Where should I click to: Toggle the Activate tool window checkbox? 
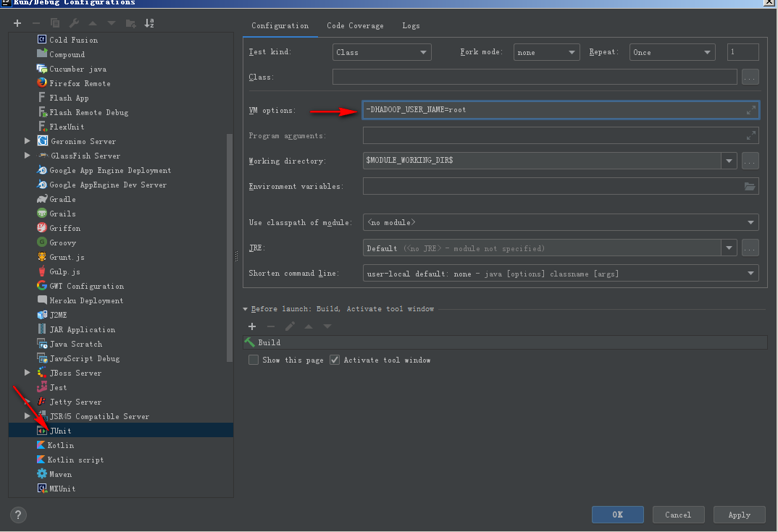point(335,360)
